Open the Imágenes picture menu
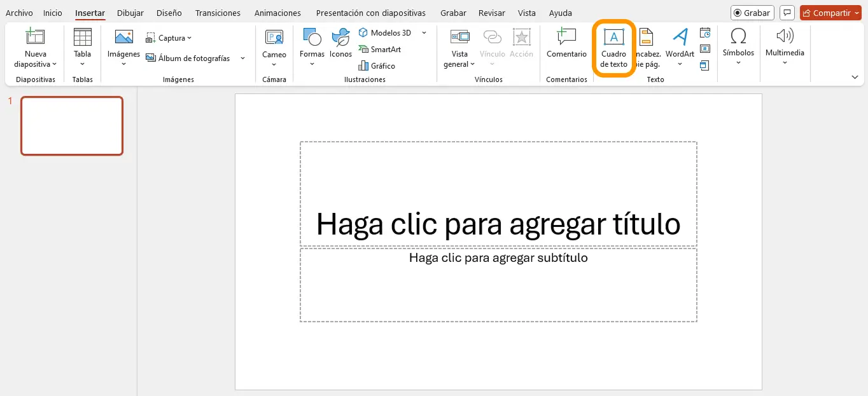 tap(123, 47)
